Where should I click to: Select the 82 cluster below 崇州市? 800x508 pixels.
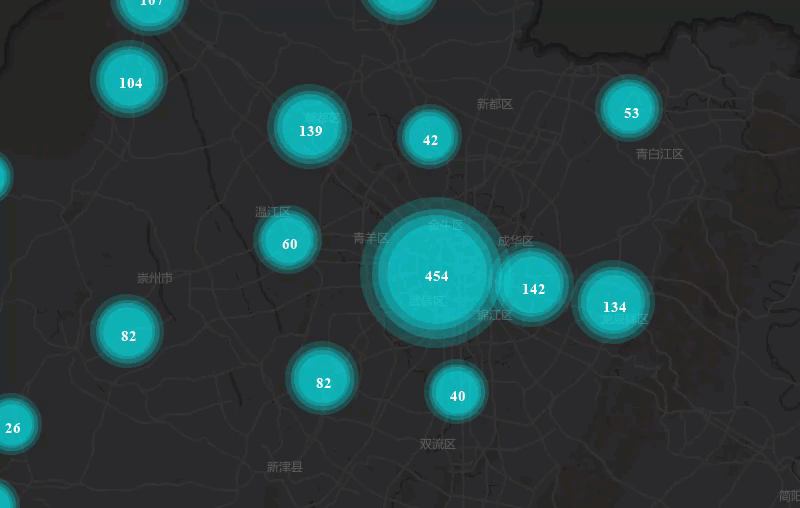128,335
